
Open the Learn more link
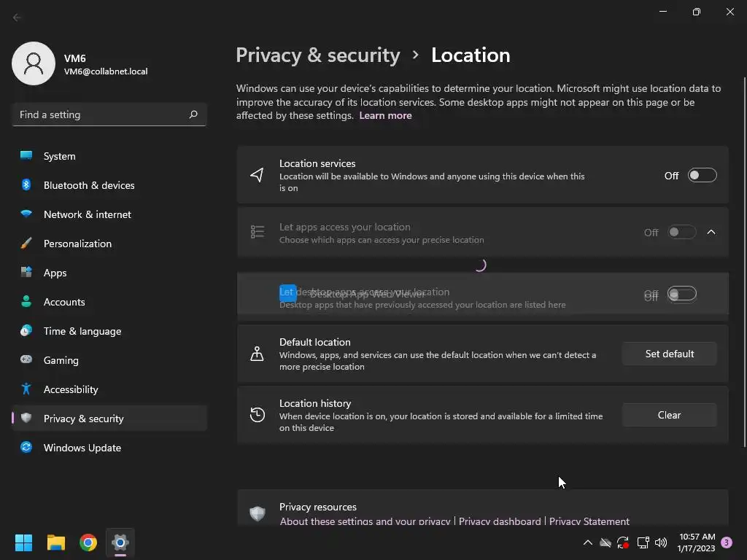point(385,116)
